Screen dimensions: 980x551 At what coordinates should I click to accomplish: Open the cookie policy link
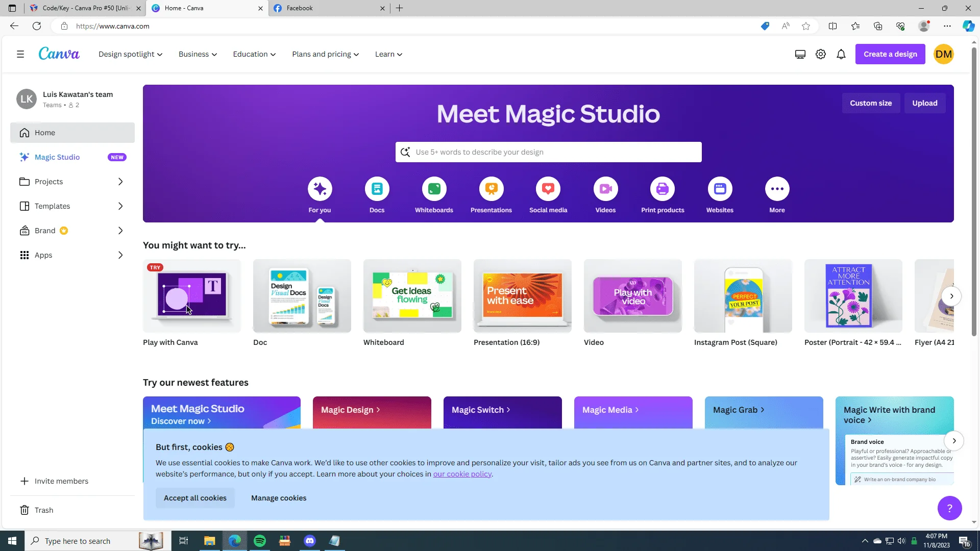click(462, 474)
